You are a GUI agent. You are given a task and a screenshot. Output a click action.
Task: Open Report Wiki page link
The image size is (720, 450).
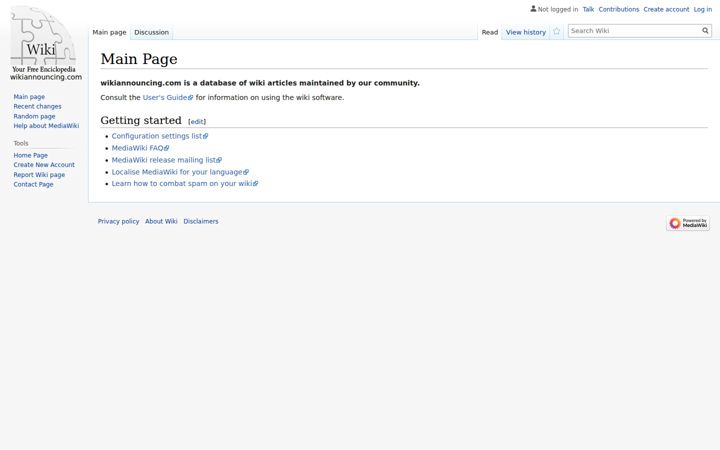[39, 174]
